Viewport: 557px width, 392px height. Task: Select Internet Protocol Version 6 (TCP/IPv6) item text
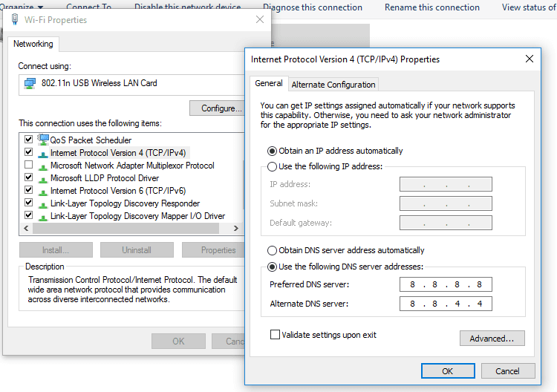click(118, 191)
